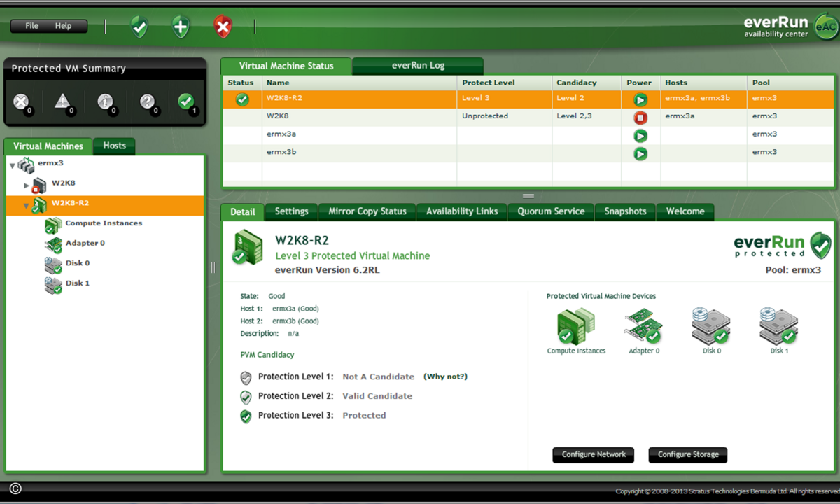
Task: Collapse the W2K8-R2 tree node arrow
Action: coord(27,206)
